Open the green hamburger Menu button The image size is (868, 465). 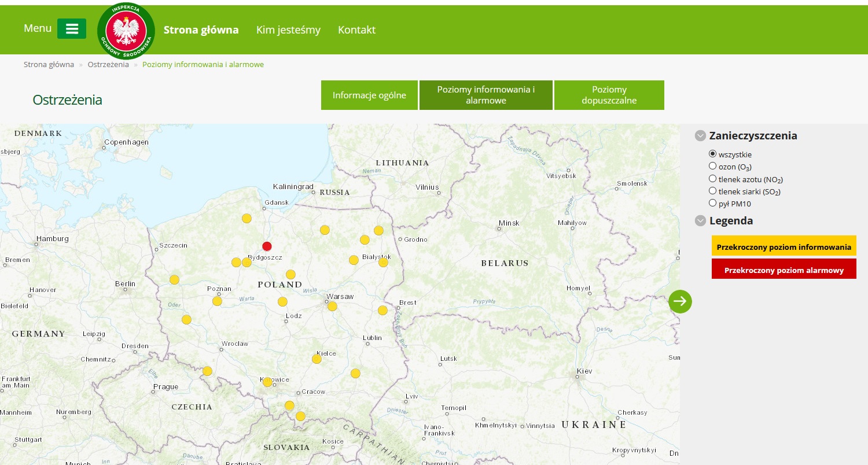(x=72, y=29)
